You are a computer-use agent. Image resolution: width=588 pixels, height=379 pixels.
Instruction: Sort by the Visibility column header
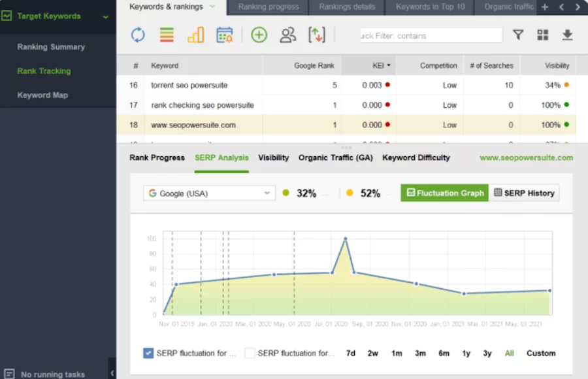tap(548, 65)
